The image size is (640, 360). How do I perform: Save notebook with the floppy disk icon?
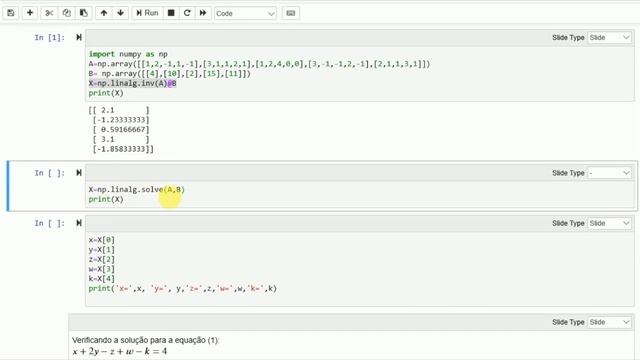pos(11,13)
